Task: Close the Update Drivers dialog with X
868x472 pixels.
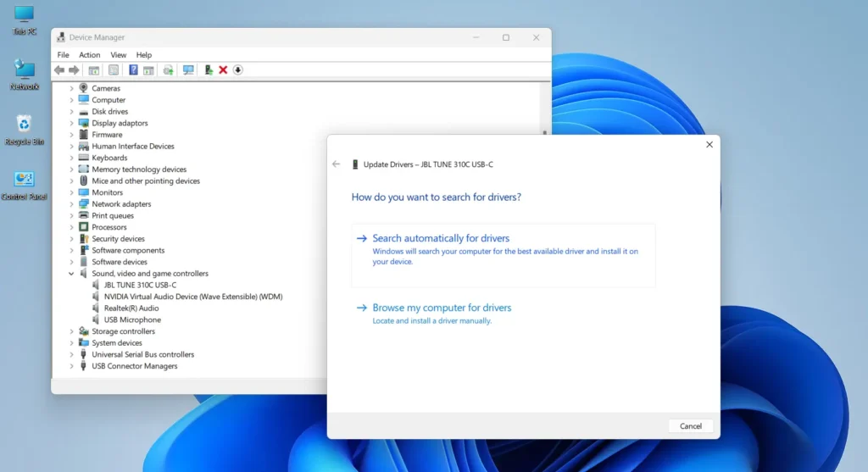Action: pos(709,144)
